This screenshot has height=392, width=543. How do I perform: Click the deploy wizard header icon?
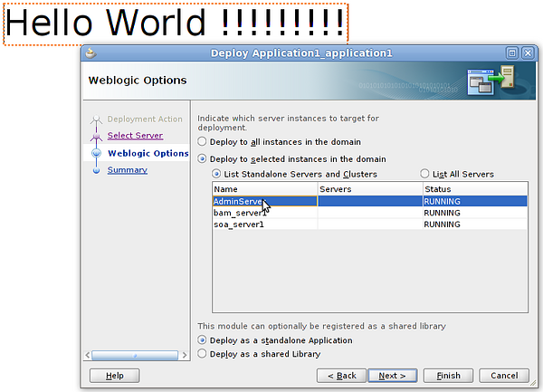pos(491,81)
